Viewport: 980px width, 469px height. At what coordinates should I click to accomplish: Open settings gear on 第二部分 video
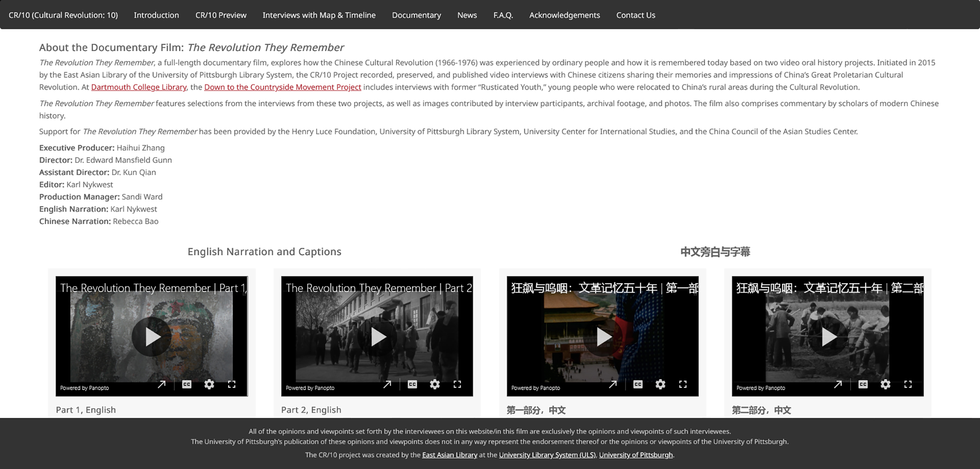point(885,384)
